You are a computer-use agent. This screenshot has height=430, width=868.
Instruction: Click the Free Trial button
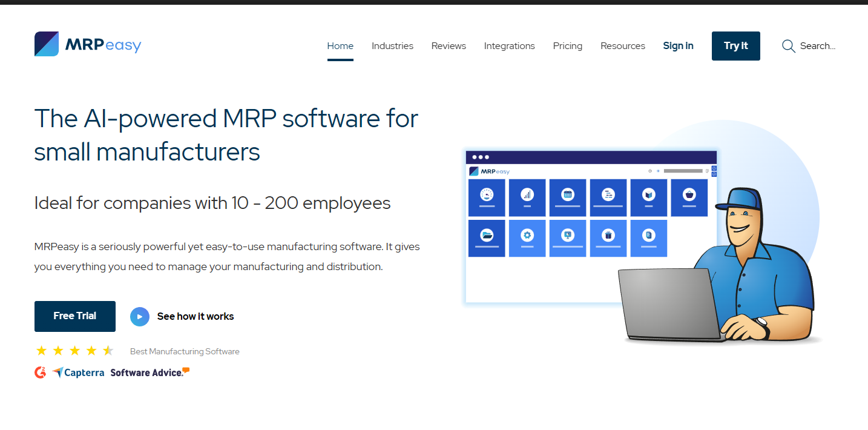(75, 316)
